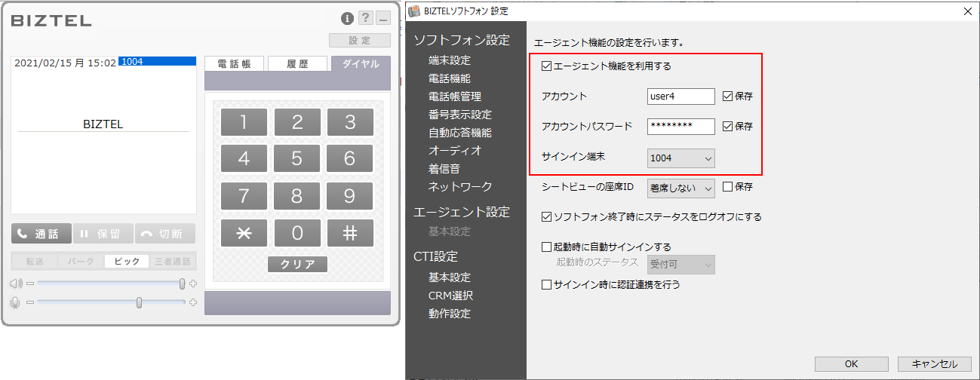Dial digit 3 on keypad
980x380 pixels.
350,123
